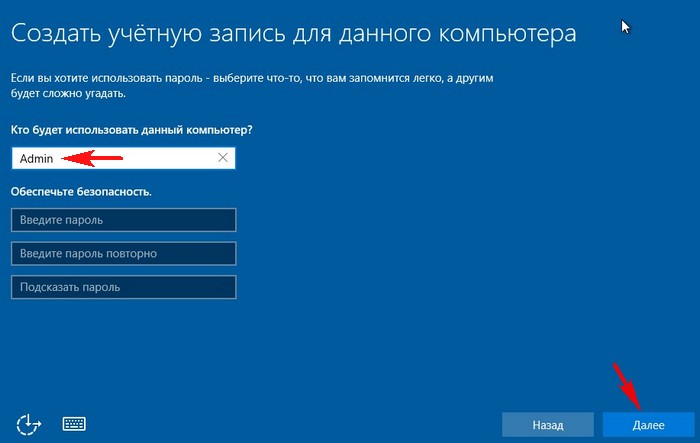The height and width of the screenshot is (443, 700).
Task: Focus the 'Введите пароль' field
Action: coord(124,220)
